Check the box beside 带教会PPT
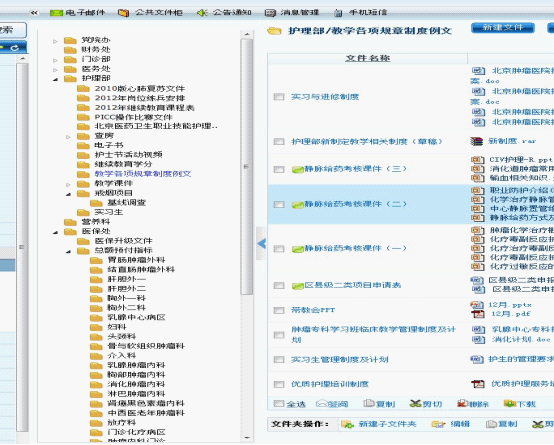554x445 pixels. click(x=279, y=310)
